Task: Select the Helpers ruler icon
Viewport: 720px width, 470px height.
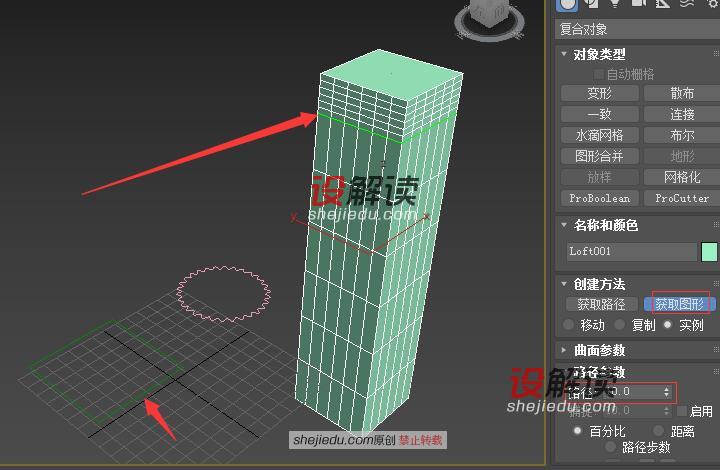Action: coord(662,3)
